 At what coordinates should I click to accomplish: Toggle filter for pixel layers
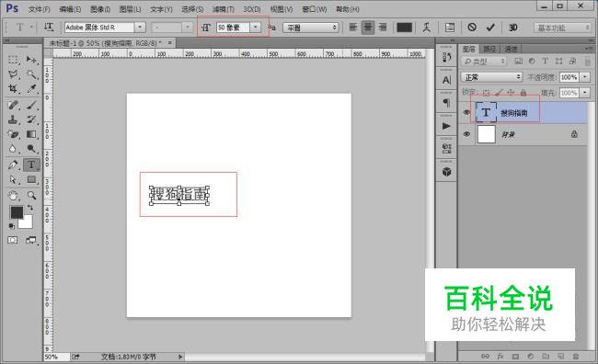click(x=518, y=62)
